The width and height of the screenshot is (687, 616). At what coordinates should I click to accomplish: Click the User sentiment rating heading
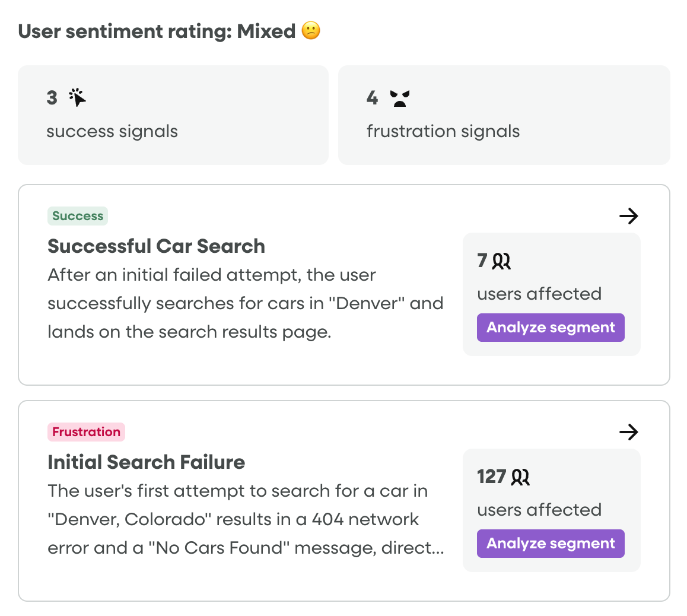point(157,31)
